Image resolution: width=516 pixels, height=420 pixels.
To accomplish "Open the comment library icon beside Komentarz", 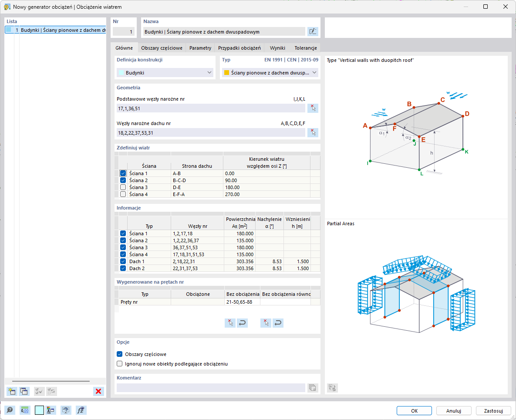I will (313, 387).
